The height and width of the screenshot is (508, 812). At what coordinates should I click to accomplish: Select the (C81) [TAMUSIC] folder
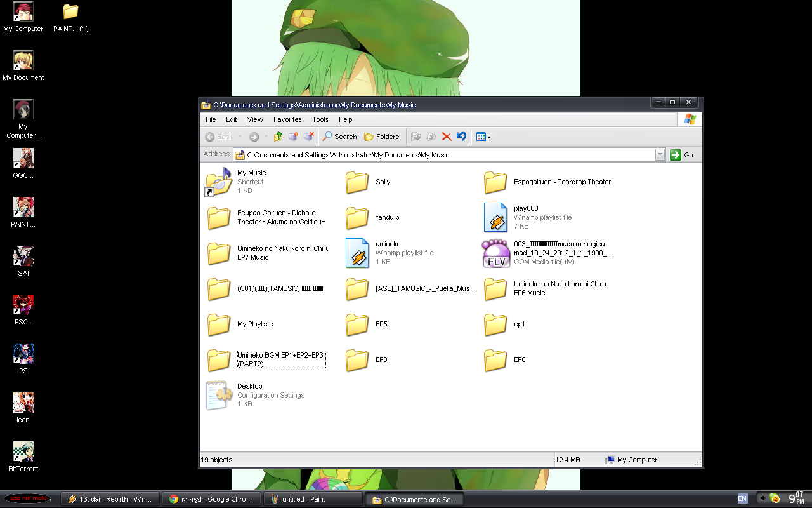point(219,289)
